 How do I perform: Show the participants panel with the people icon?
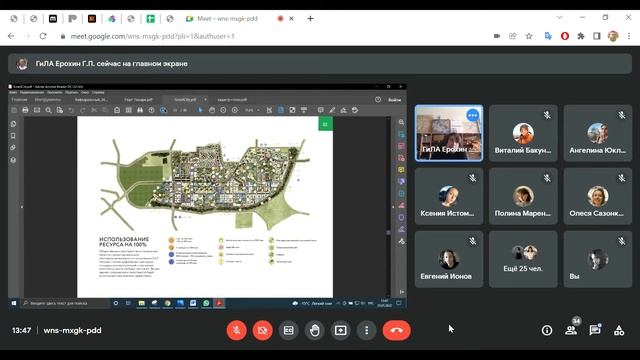[571, 330]
